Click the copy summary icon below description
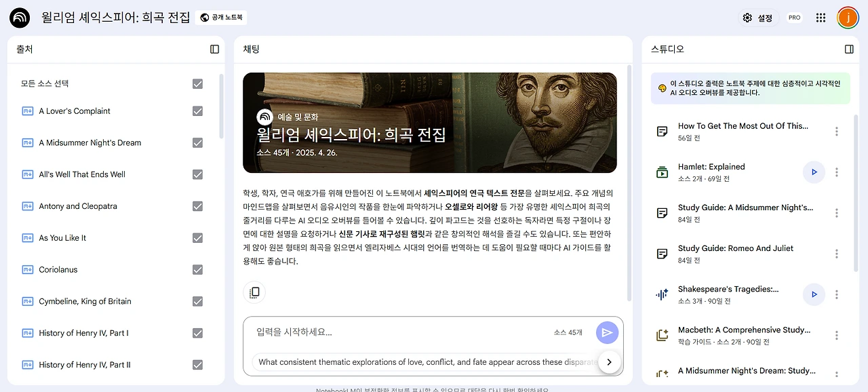Image resolution: width=868 pixels, height=392 pixels. pos(254,292)
